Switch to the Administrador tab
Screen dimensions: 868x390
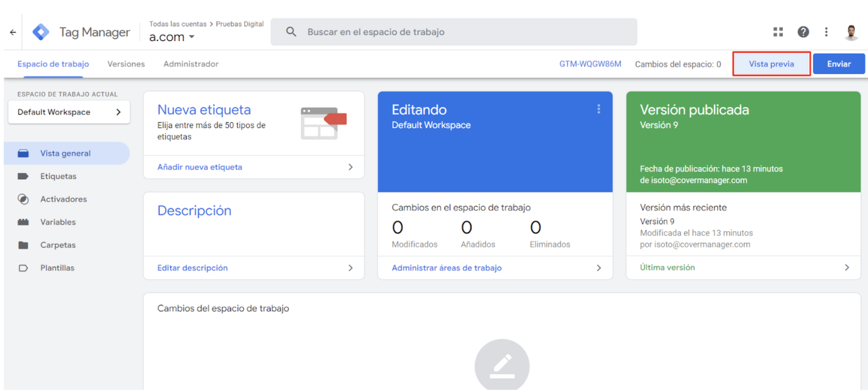tap(191, 64)
